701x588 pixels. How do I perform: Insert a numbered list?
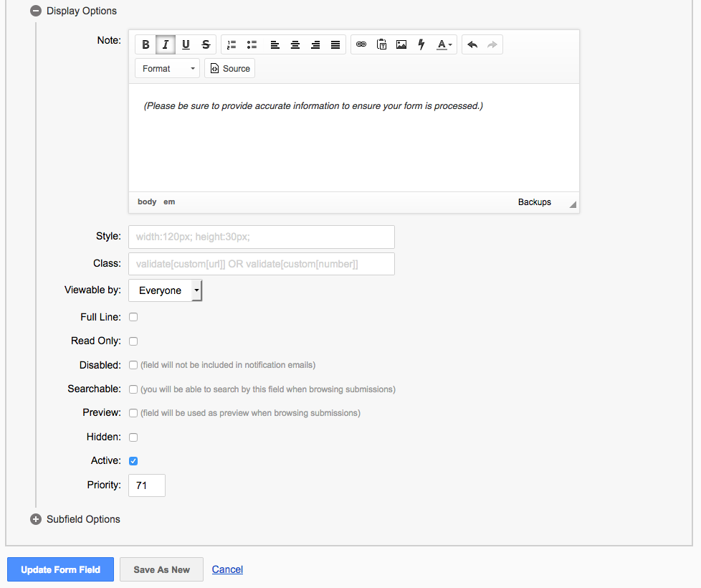click(x=232, y=44)
